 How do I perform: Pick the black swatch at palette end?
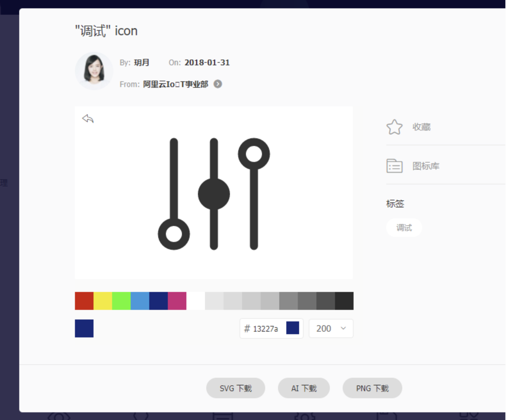(344, 301)
